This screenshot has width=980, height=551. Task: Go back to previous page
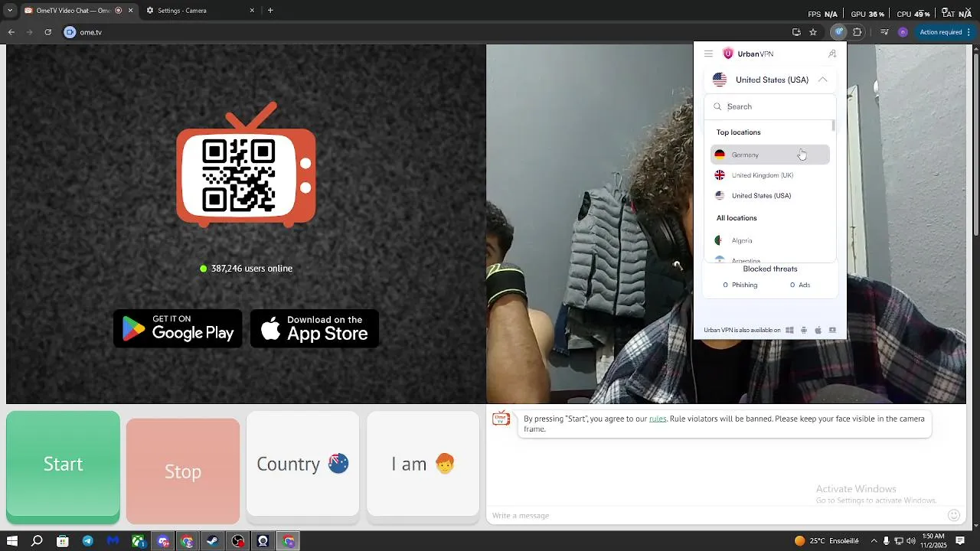click(x=11, y=32)
